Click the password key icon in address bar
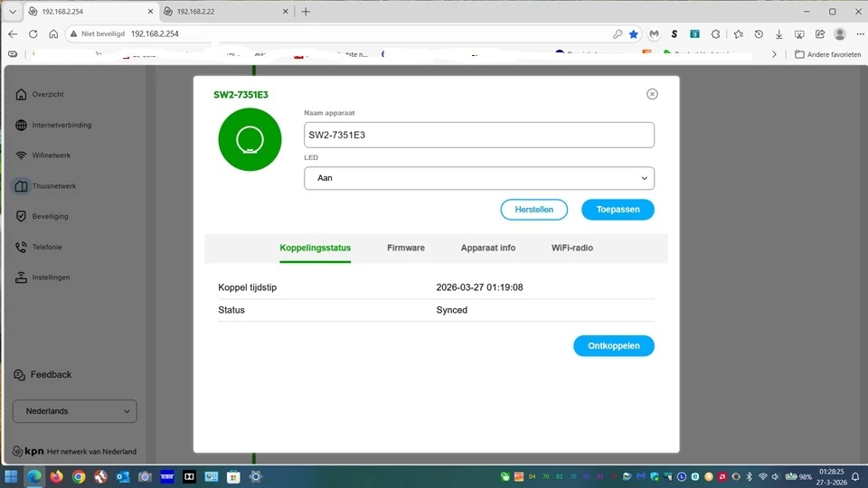Image resolution: width=868 pixels, height=488 pixels. 618,34
